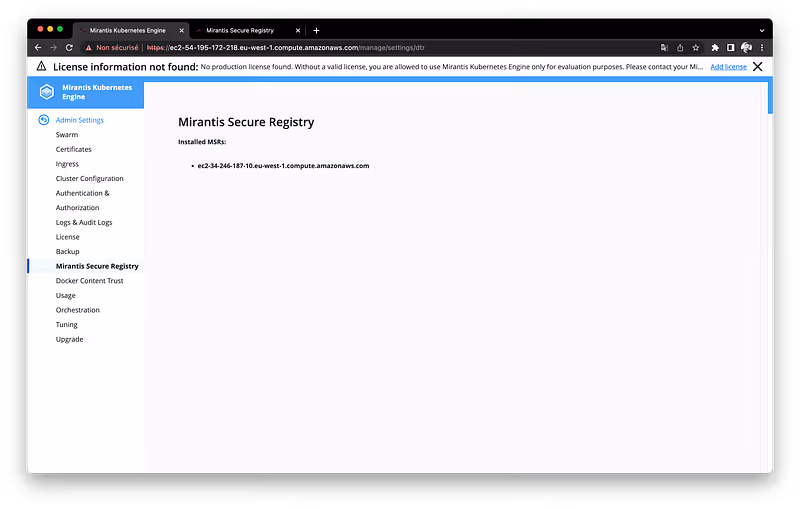Open the browser profile avatar menu
Screen dimensions: 800x509
coord(746,47)
